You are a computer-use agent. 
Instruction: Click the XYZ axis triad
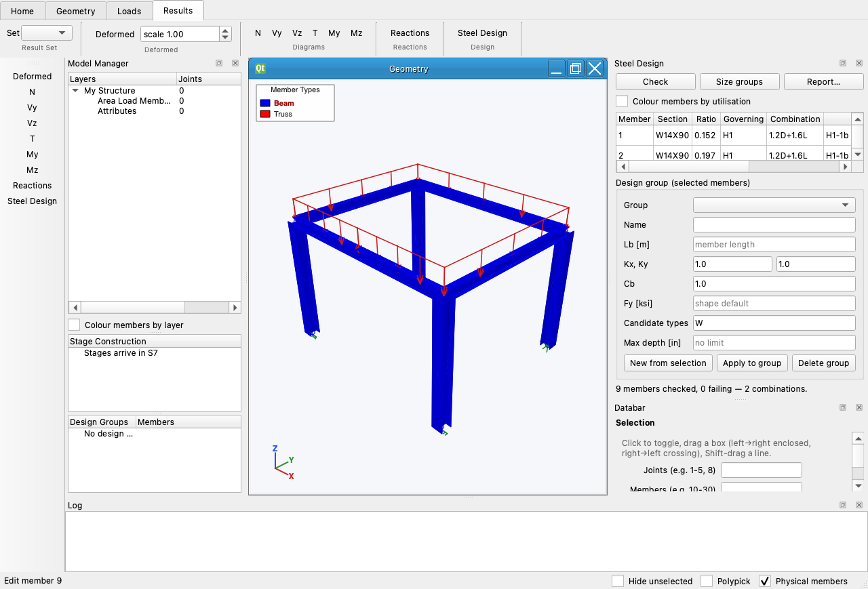click(x=283, y=462)
